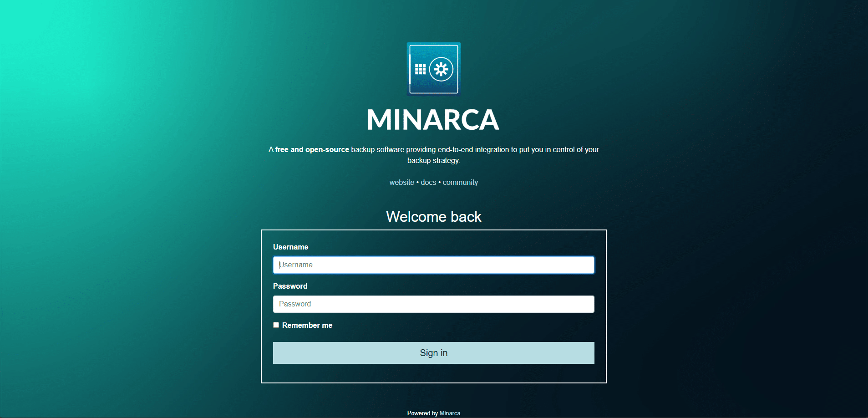
Task: Focus the Password input field
Action: coord(434,304)
